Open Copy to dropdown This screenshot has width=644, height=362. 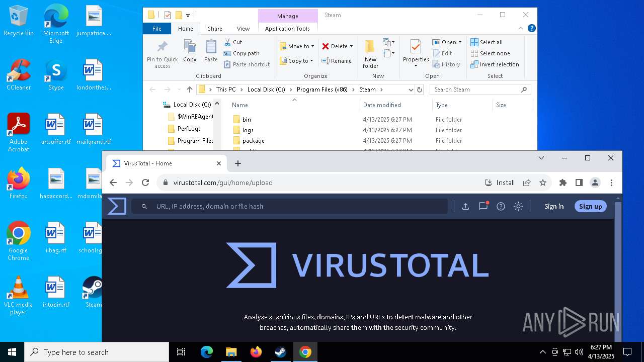pos(297,61)
